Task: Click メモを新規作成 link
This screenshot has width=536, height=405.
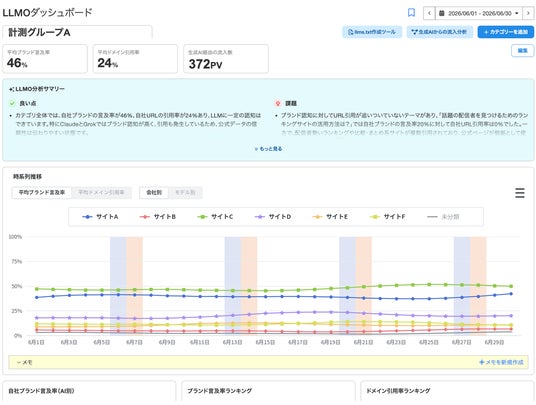Action: click(x=501, y=362)
